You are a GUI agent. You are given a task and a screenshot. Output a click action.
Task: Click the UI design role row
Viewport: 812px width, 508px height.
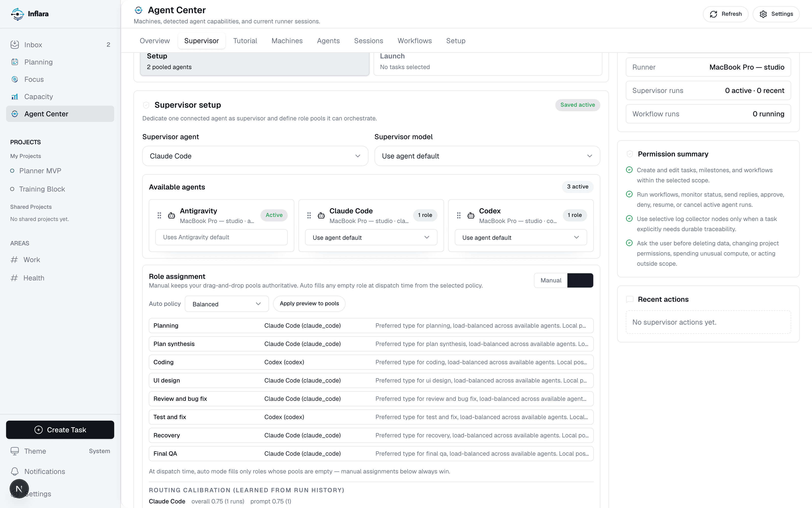371,380
